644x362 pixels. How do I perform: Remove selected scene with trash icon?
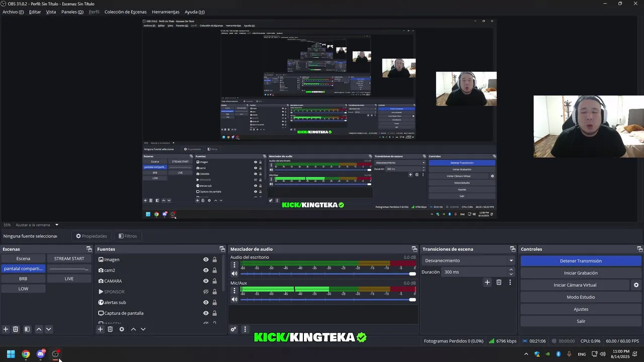point(16,329)
